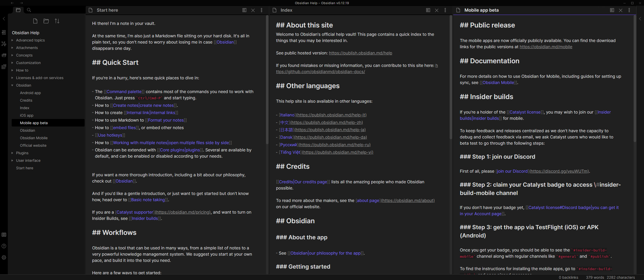Screen dimensions: 644x280
Task: Click the Index pane file icon
Action: pyautogui.click(x=275, y=10)
